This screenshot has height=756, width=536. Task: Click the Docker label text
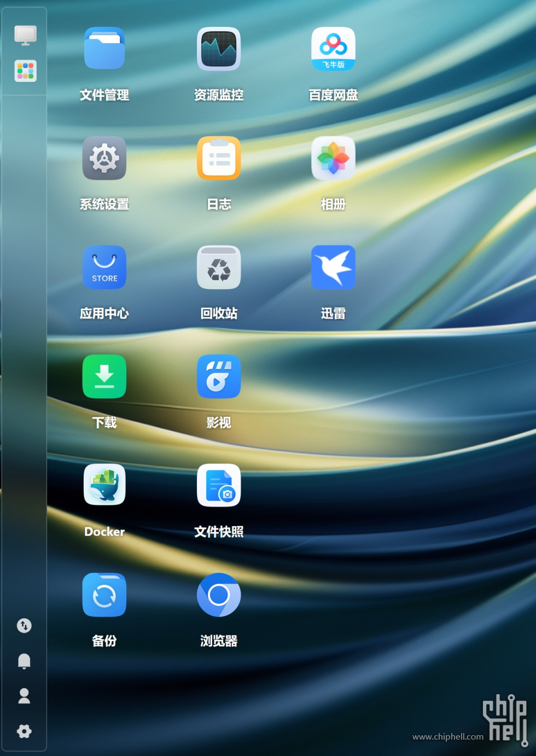click(x=104, y=532)
